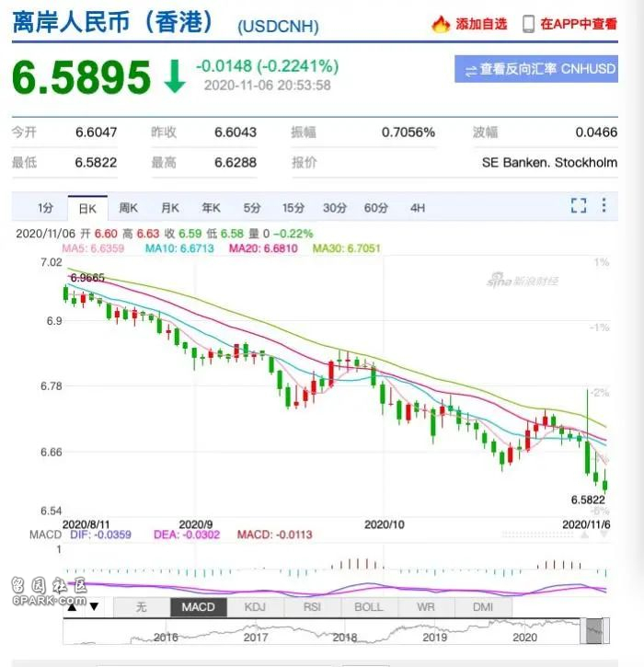This screenshot has width=644, height=667.
Task: Click 查看反向汇率 CNHUSD button
Action: (536, 69)
